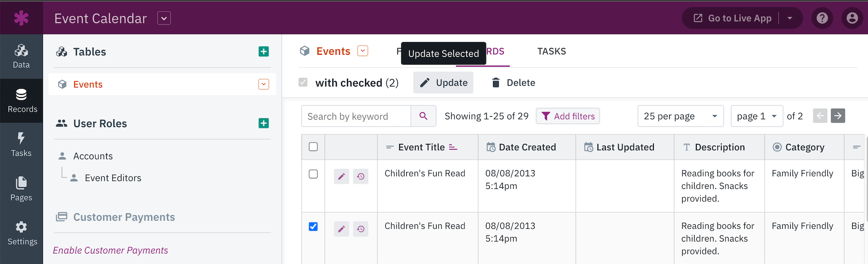868x264 pixels.
Task: Open the Tasks lightning bolt section
Action: (21, 145)
